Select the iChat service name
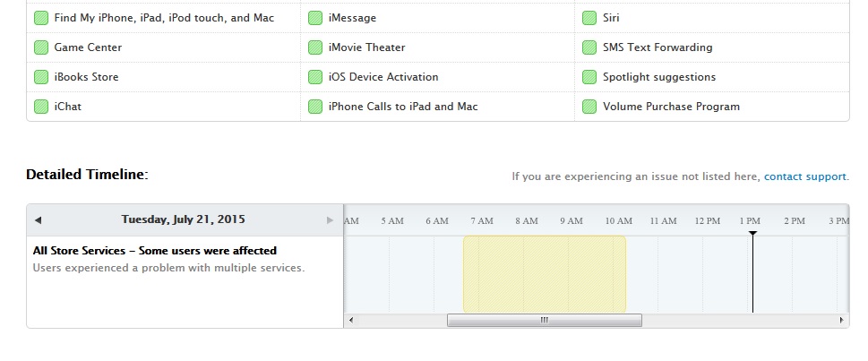The width and height of the screenshot is (868, 361). 67,107
